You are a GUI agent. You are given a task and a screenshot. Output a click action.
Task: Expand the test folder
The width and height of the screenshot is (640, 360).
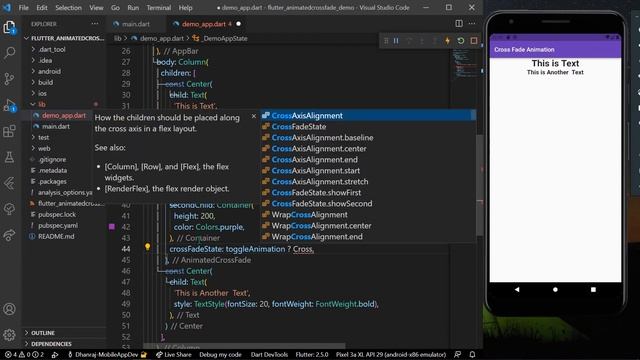tap(43, 138)
